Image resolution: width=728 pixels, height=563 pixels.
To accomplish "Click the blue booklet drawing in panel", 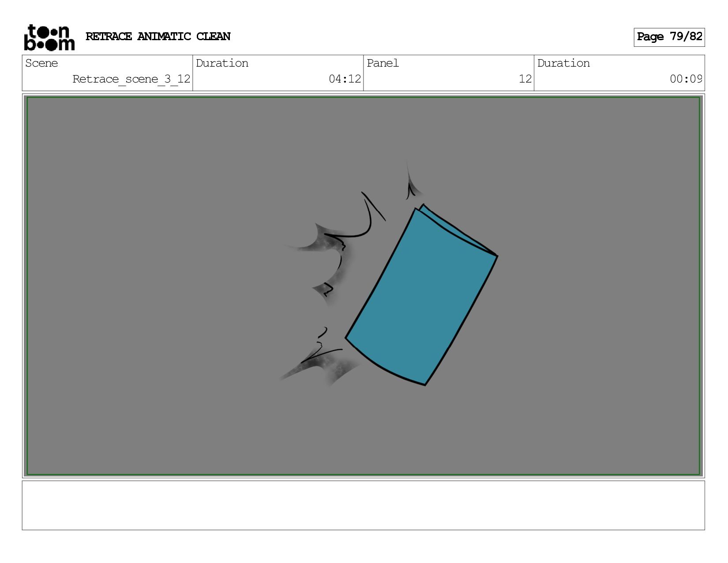I will tap(422, 295).
